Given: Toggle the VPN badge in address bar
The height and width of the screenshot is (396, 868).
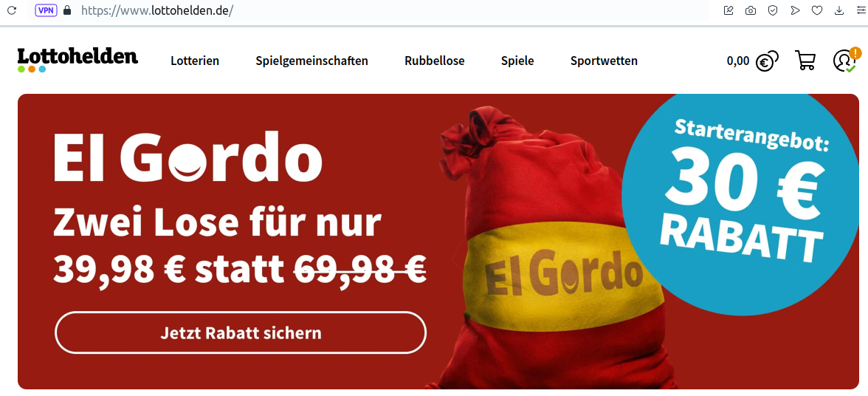Looking at the screenshot, I should 46,10.
